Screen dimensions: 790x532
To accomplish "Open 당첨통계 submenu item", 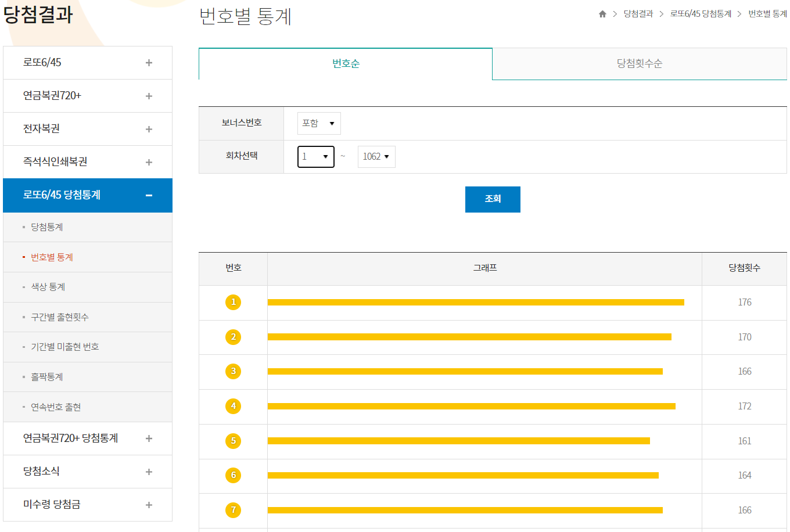I will 46,227.
